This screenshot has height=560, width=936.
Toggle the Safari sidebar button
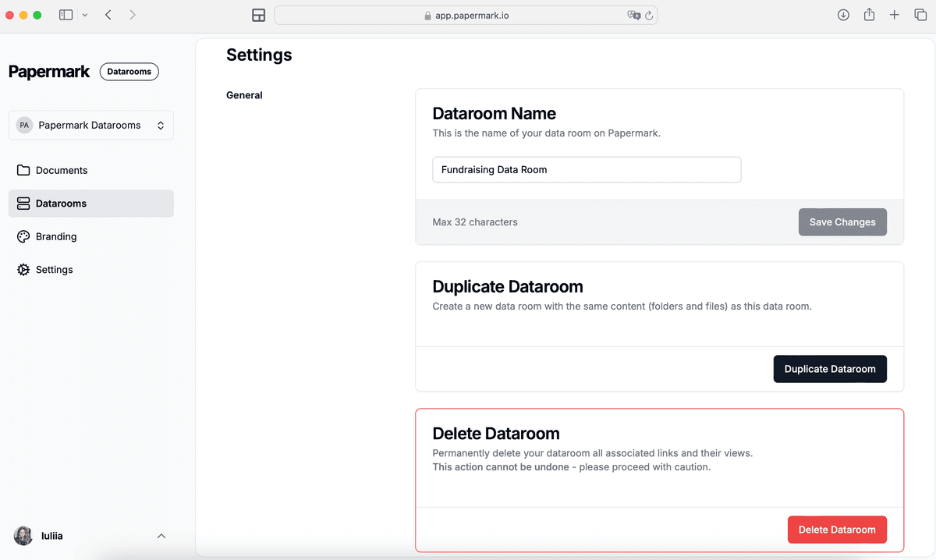coord(66,15)
